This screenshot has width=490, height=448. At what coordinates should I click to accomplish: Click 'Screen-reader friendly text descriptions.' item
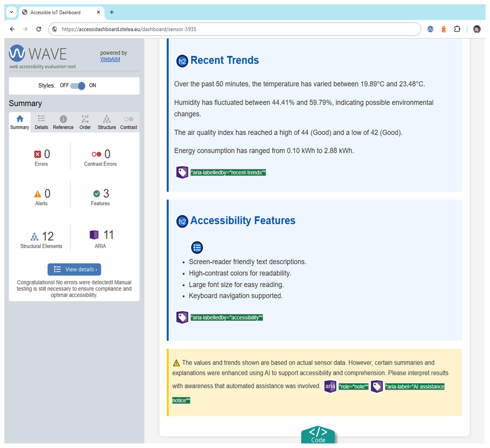click(x=248, y=262)
